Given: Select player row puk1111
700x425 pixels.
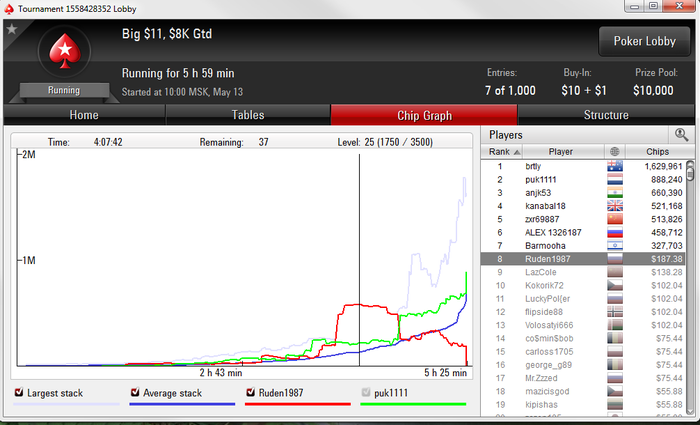Looking at the screenshot, I should (583, 179).
